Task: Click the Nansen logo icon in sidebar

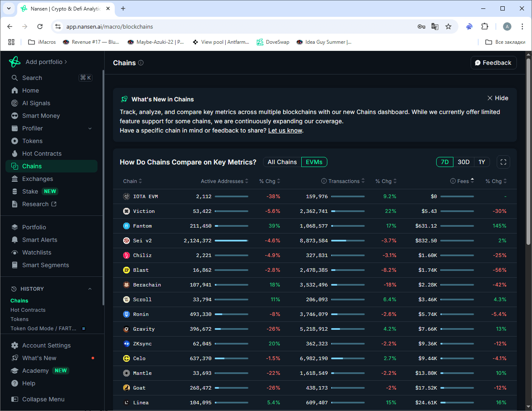Action: coord(15,62)
